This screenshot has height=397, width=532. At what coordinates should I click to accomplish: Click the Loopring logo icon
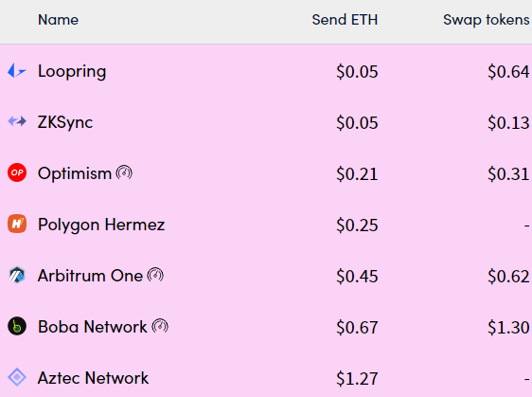click(17, 71)
